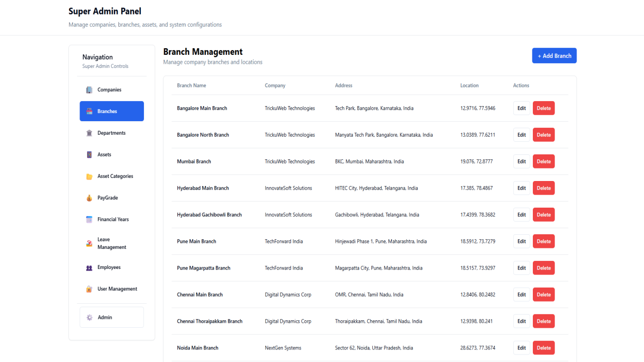This screenshot has width=644, height=362.
Task: Open the Financial Years section
Action: [x=112, y=220]
